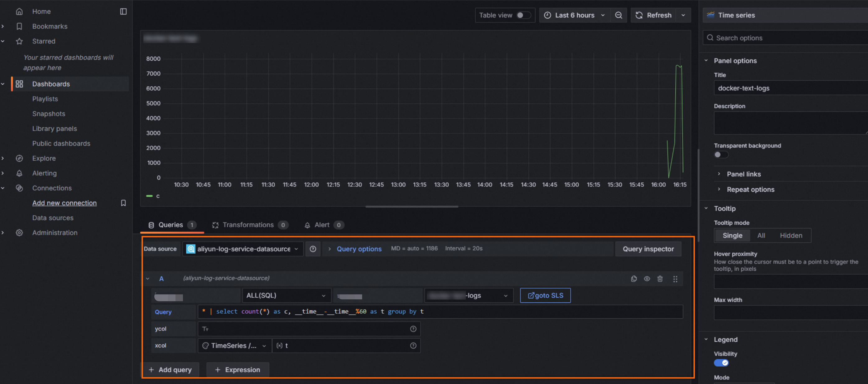Click the Starred star icon
This screenshot has width=868, height=384.
[x=19, y=41]
